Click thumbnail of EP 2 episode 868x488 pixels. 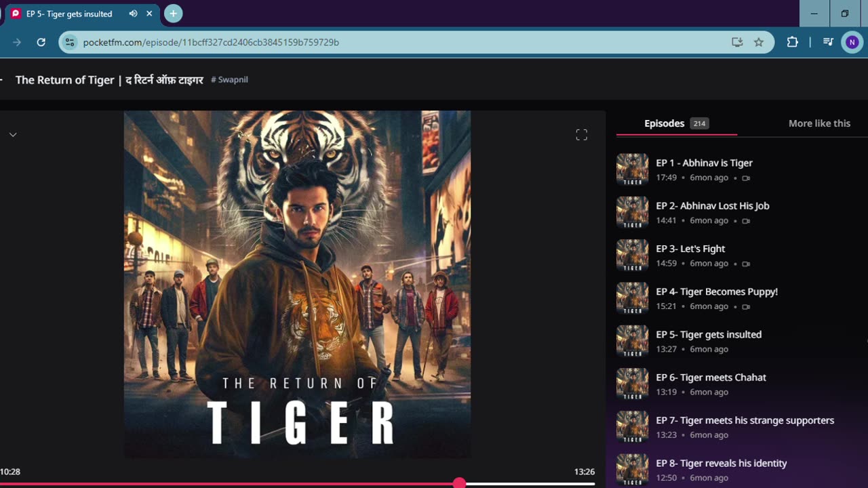coord(632,212)
